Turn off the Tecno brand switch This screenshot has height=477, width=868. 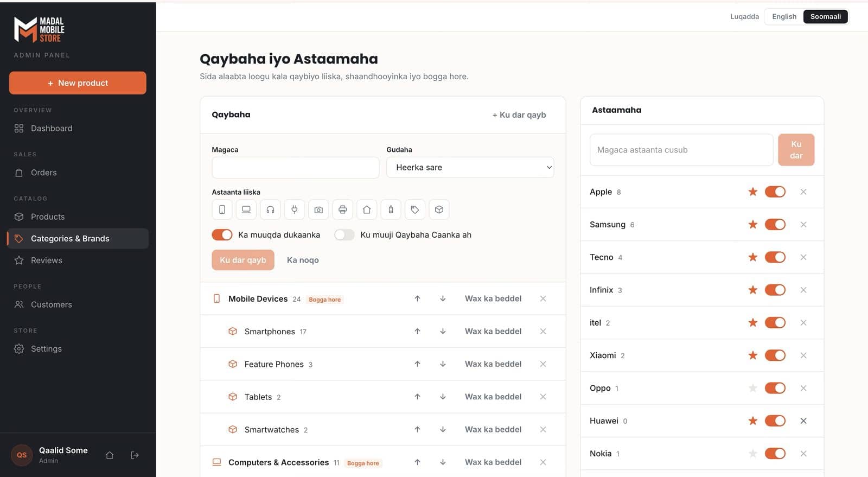(775, 257)
